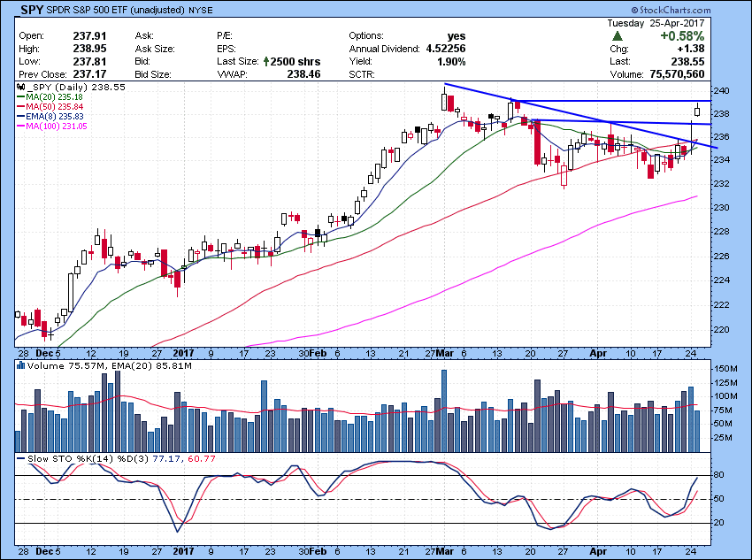The width and height of the screenshot is (752, 560).
Task: Click the Yield value 1.90%
Action: [x=451, y=62]
